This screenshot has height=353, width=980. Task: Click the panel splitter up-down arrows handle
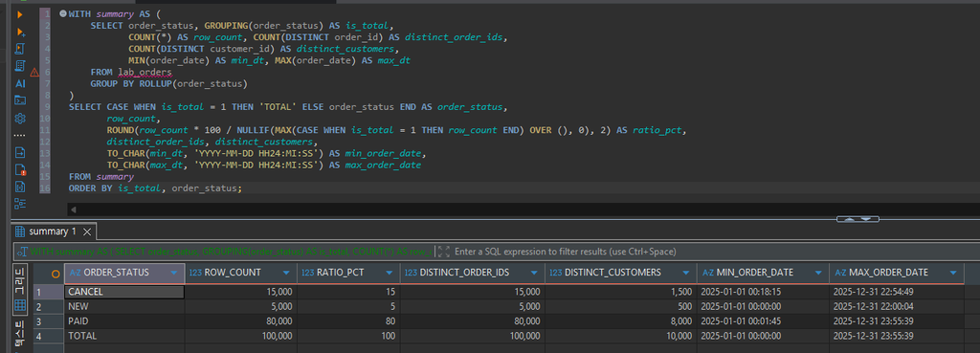[x=857, y=219]
